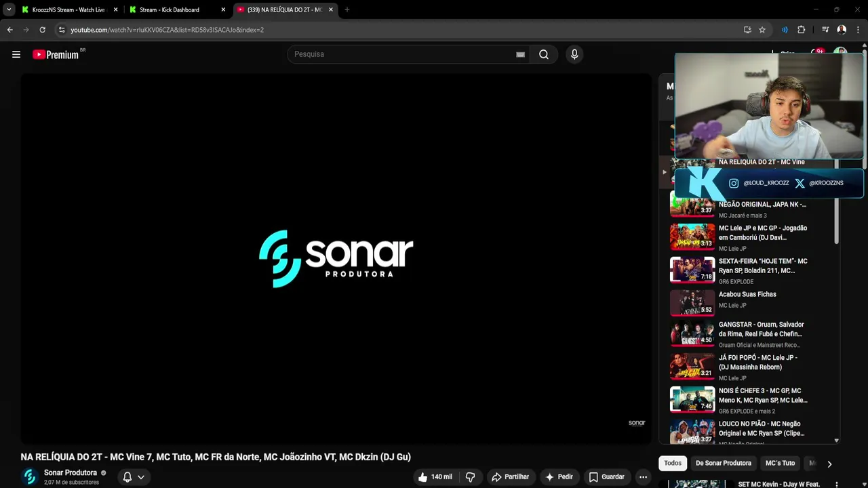Image resolution: width=868 pixels, height=488 pixels.
Task: Open more actions ellipsis under video
Action: coord(643,477)
